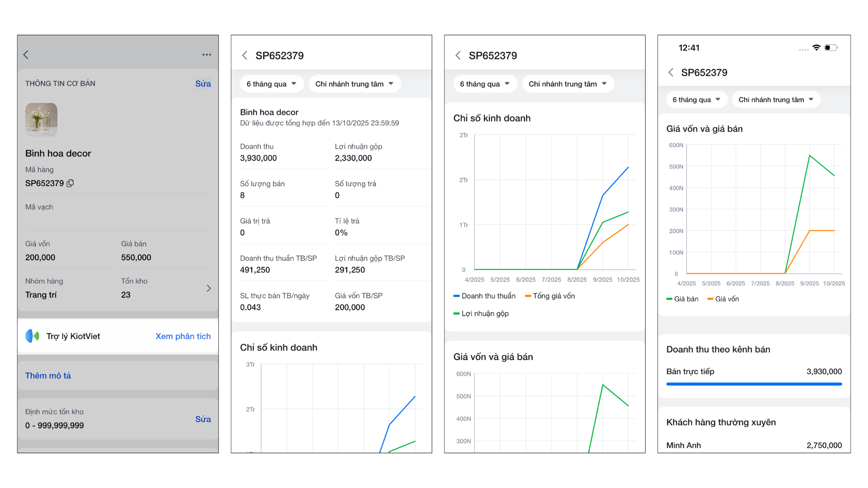
Task: Open the three-dot more options menu
Action: [x=207, y=55]
